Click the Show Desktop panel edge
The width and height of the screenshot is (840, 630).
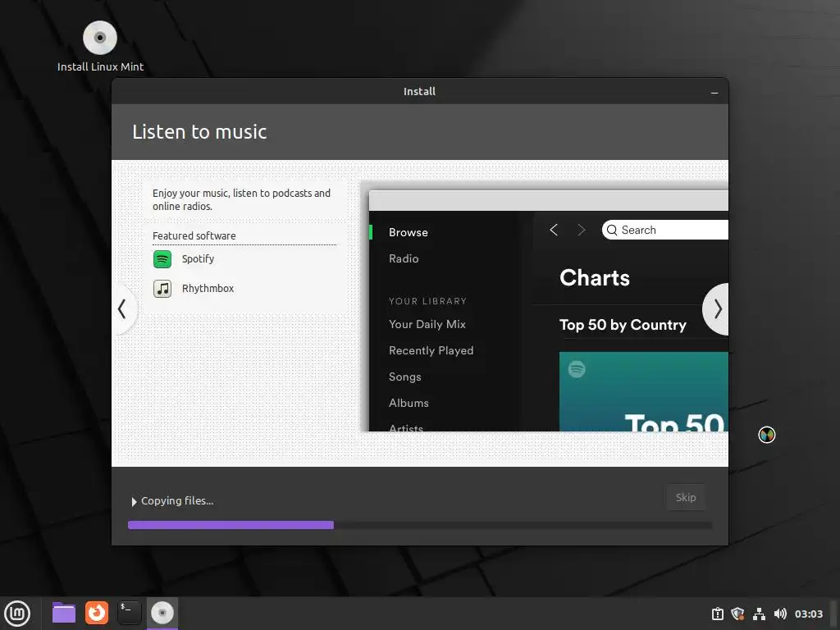(834, 614)
